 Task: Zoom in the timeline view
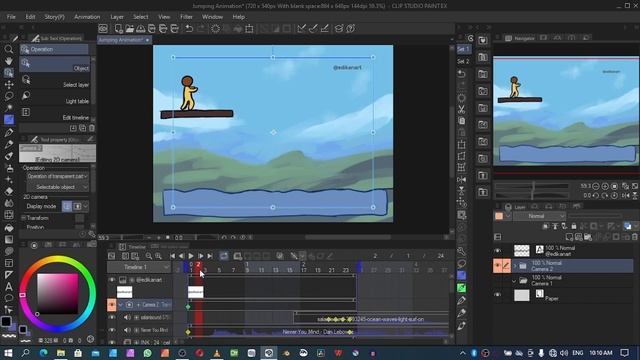click(158, 256)
